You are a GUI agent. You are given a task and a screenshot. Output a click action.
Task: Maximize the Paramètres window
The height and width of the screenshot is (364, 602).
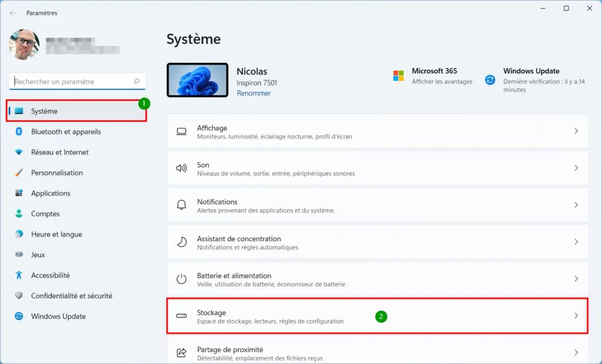(566, 8)
